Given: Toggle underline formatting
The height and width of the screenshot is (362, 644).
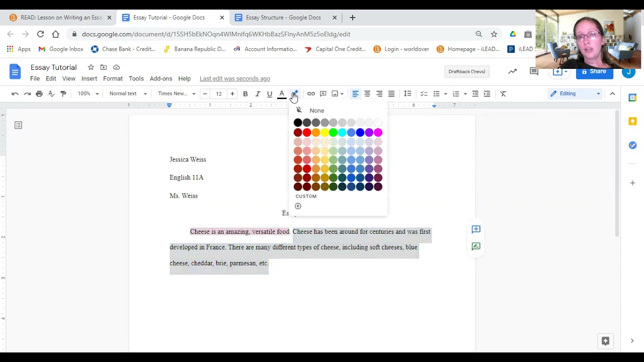Looking at the screenshot, I should point(270,94).
